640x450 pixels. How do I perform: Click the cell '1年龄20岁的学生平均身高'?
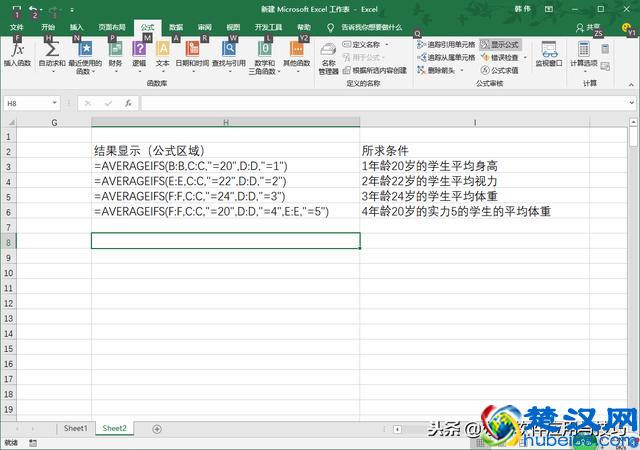(475, 166)
